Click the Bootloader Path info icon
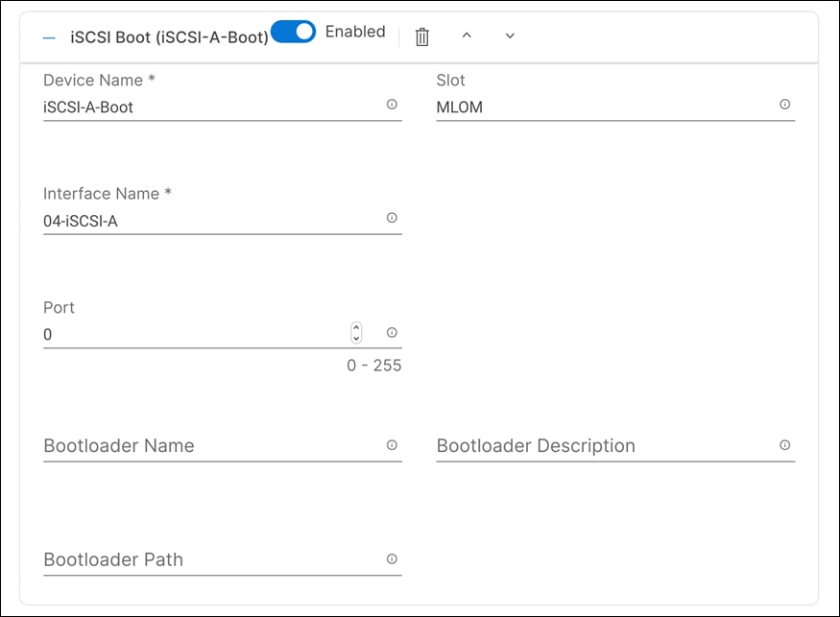This screenshot has height=617, width=840. tap(392, 558)
